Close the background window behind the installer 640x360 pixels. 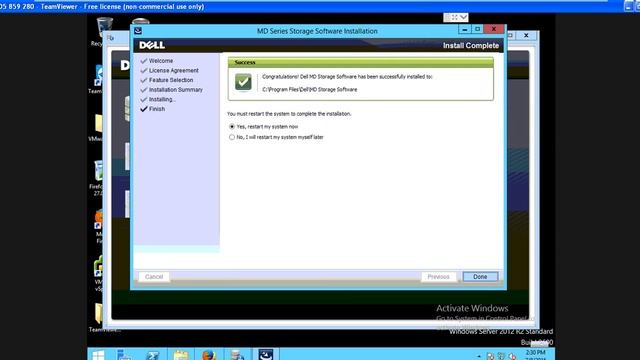(x=526, y=36)
